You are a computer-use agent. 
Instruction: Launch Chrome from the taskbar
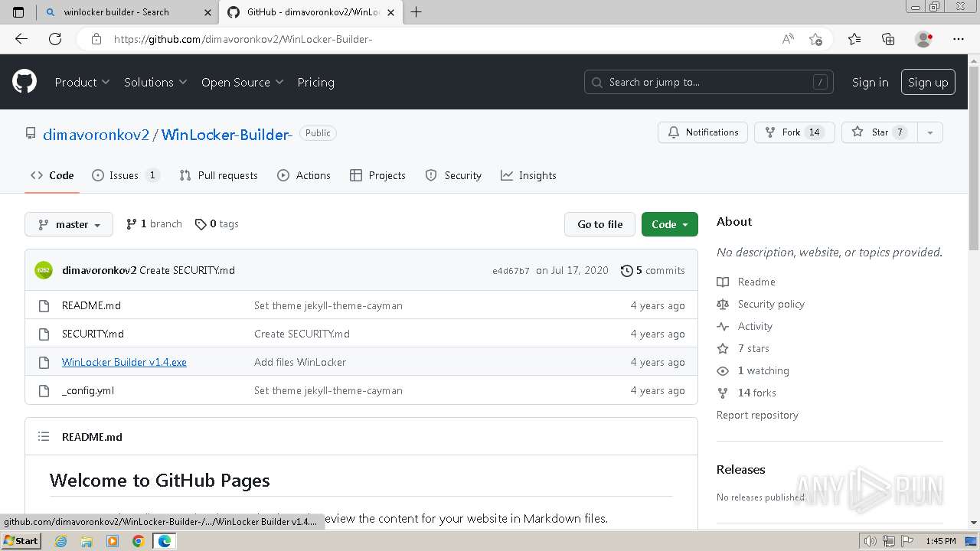[138, 541]
